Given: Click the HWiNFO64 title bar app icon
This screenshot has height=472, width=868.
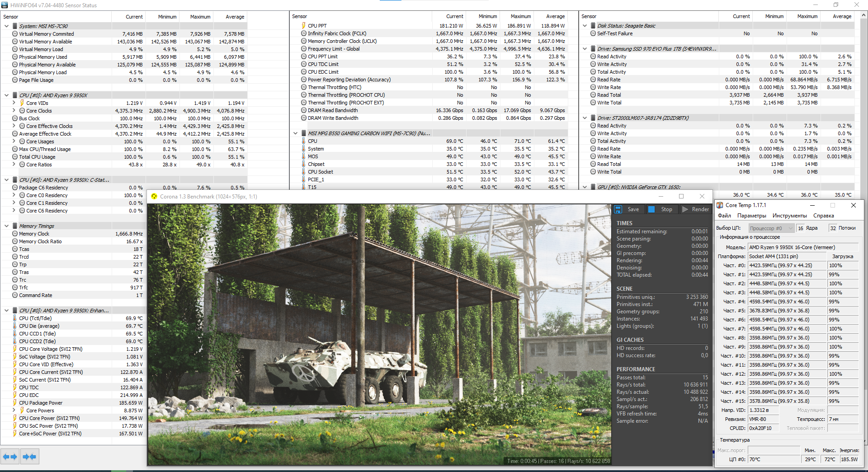Looking at the screenshot, I should (x=5, y=5).
